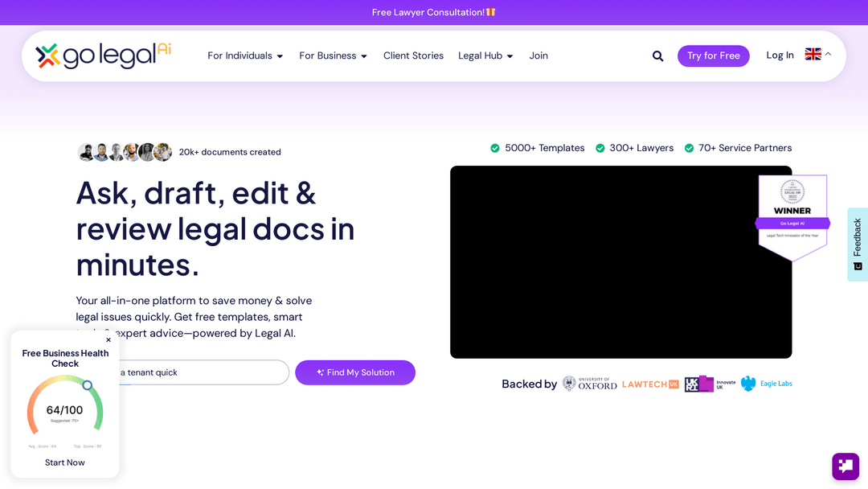
Task: Click the '20k+ documents created' text
Action: click(x=230, y=152)
